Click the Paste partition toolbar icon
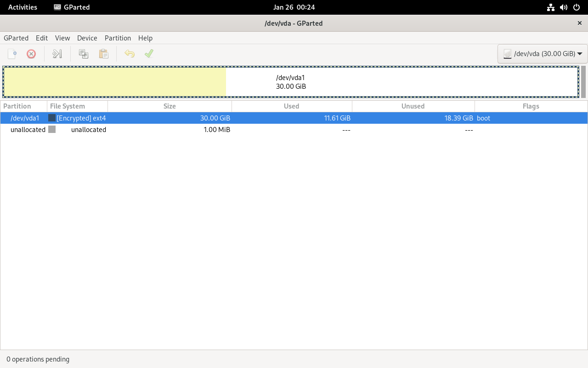The height and width of the screenshot is (368, 588). [104, 54]
